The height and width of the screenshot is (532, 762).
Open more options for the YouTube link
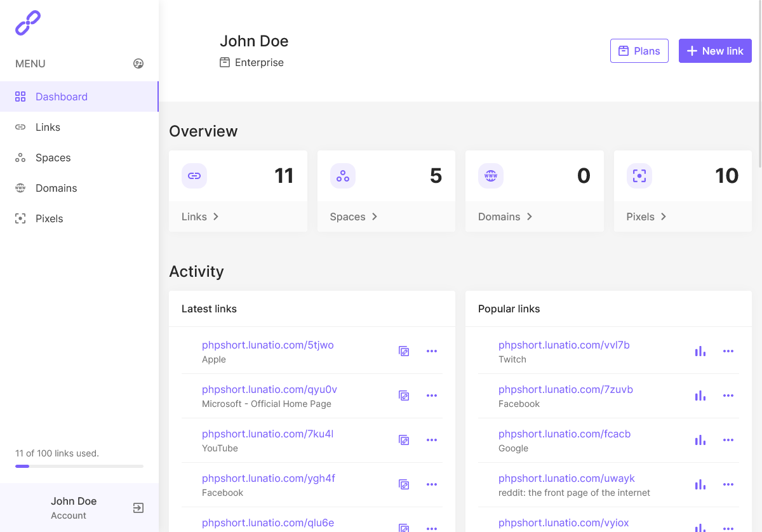coord(432,440)
